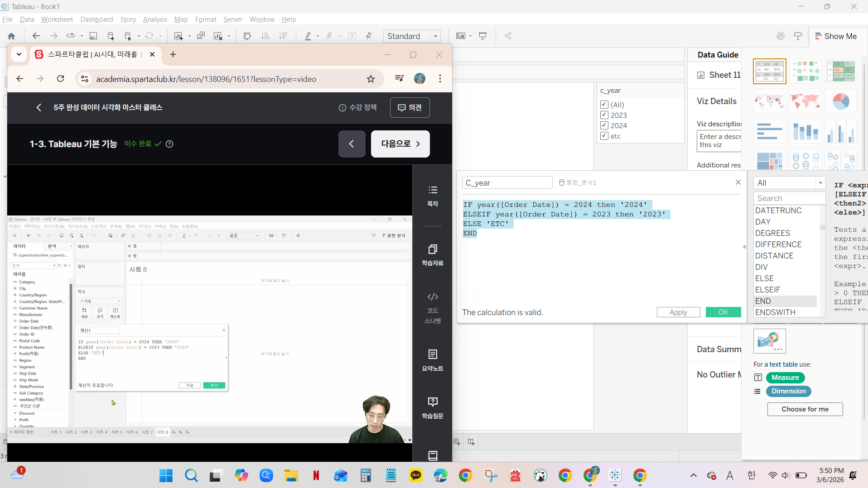The width and height of the screenshot is (868, 488).
Task: Open the Data menu
Action: tap(27, 19)
